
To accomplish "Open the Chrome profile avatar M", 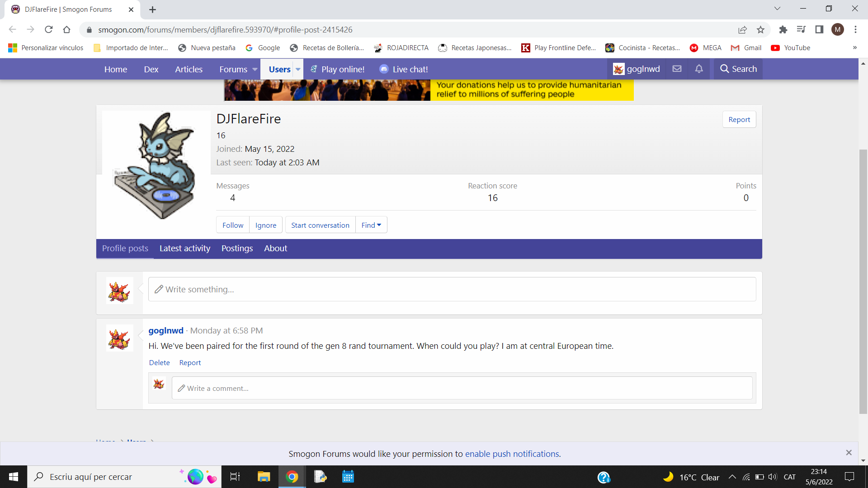I will point(837,30).
